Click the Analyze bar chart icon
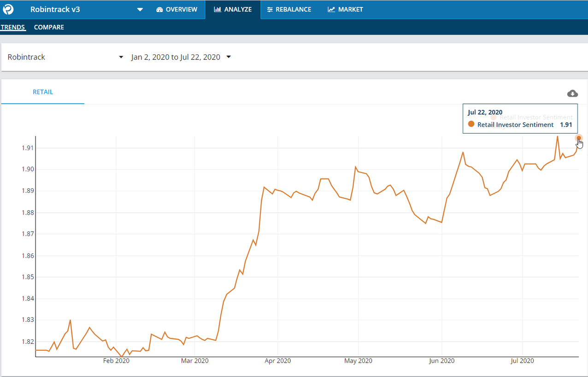 [x=218, y=10]
